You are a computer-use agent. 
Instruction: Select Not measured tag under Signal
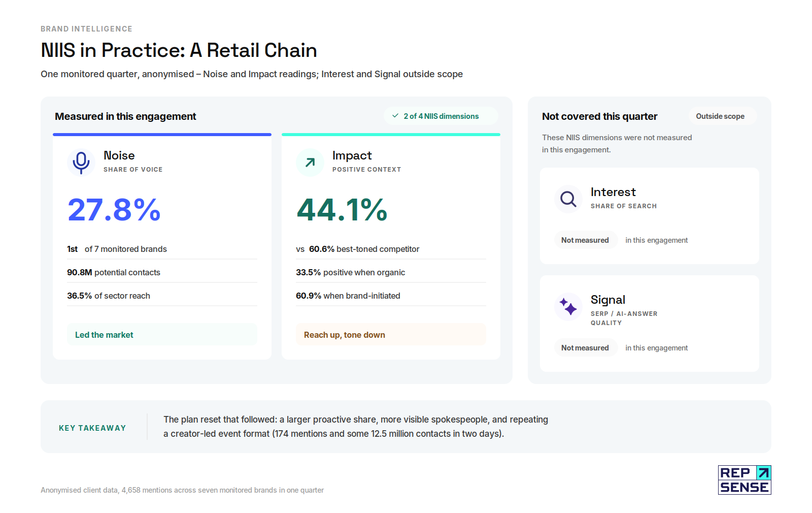[586, 348]
